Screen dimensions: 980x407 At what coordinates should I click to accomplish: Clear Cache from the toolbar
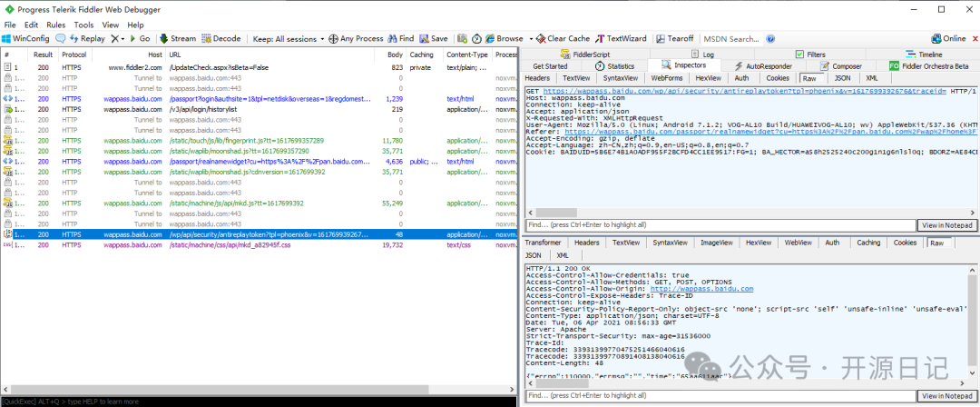coord(563,39)
